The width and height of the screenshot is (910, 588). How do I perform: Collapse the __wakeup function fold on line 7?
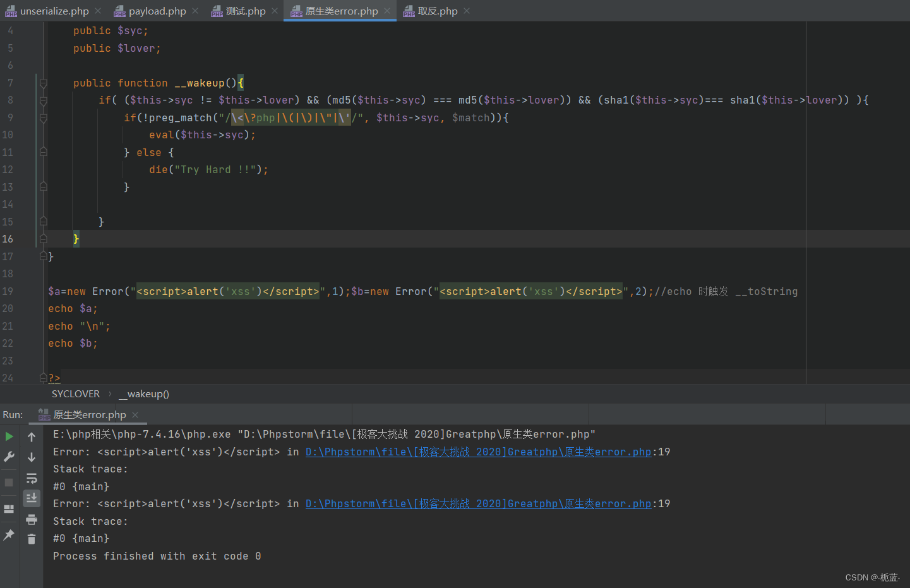click(x=44, y=83)
